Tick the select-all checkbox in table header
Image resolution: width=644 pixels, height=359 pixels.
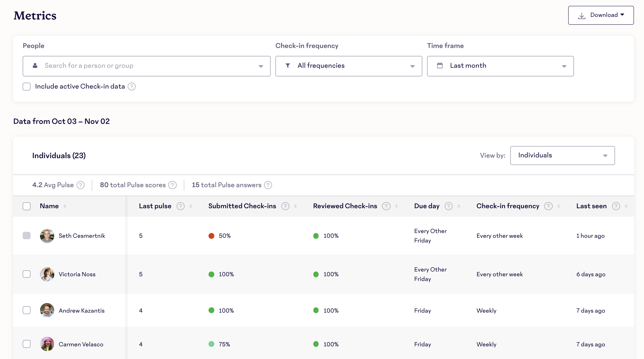[x=27, y=206]
